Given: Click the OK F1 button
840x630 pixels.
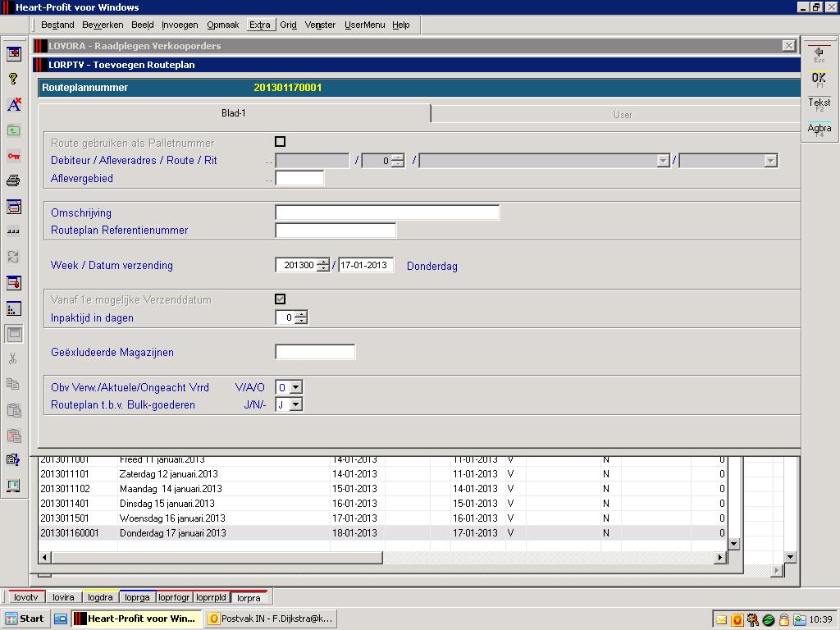Looking at the screenshot, I should [819, 80].
